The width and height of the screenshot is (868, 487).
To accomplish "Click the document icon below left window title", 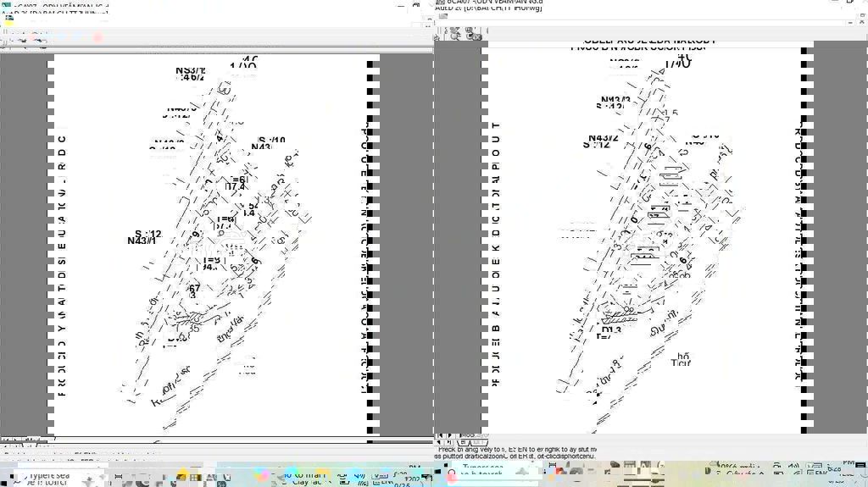I will point(9,19).
